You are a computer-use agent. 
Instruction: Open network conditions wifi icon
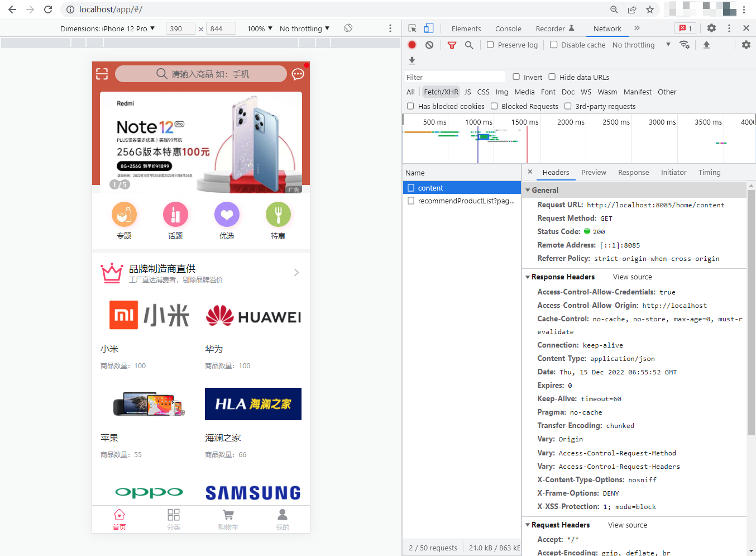(684, 45)
